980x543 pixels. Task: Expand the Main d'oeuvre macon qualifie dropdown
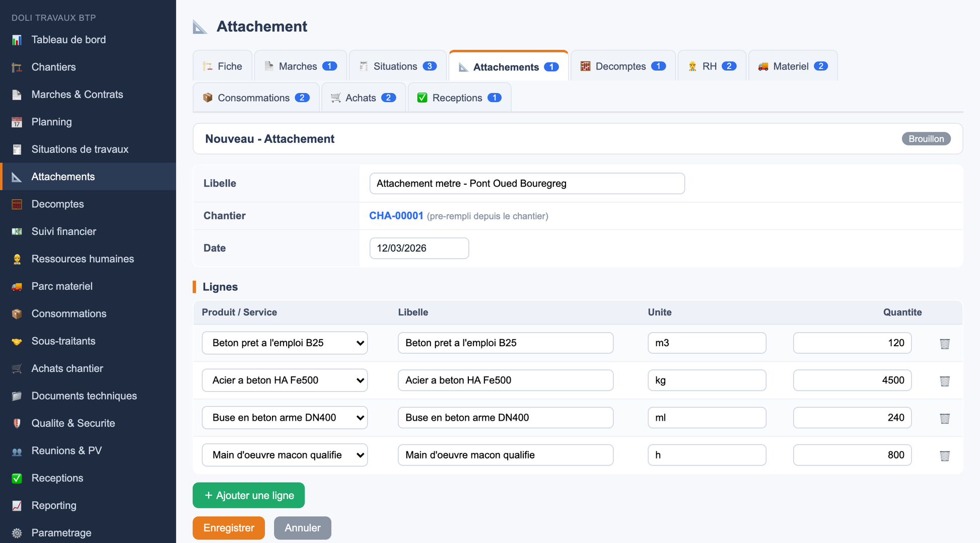click(285, 455)
